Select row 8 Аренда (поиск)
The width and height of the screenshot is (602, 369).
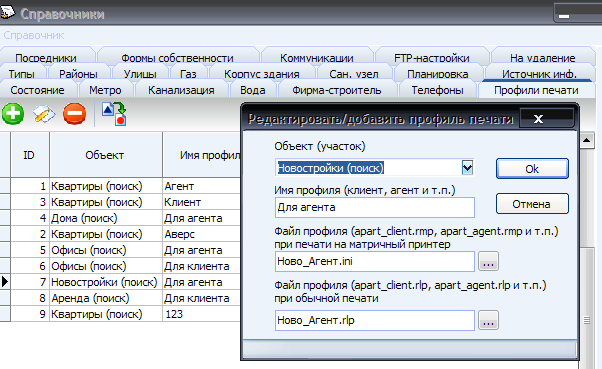(x=120, y=298)
